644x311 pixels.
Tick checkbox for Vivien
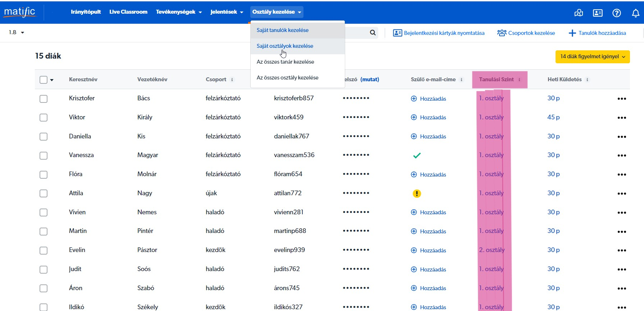coord(44,212)
